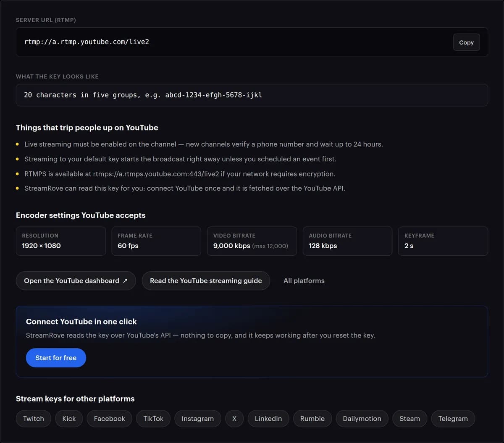Viewport: 504px width, 443px height.
Task: Pick the X platform chip
Action: 234,419
